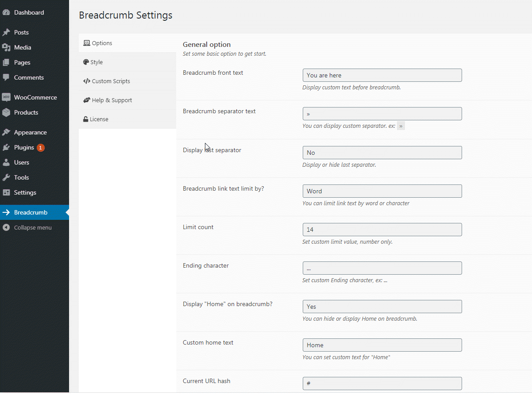Click the Limit count input field

click(x=382, y=230)
